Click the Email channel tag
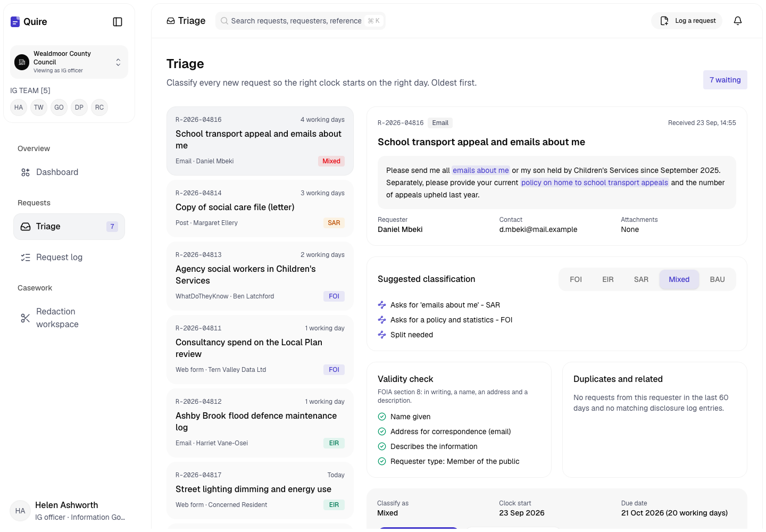 pyautogui.click(x=440, y=123)
